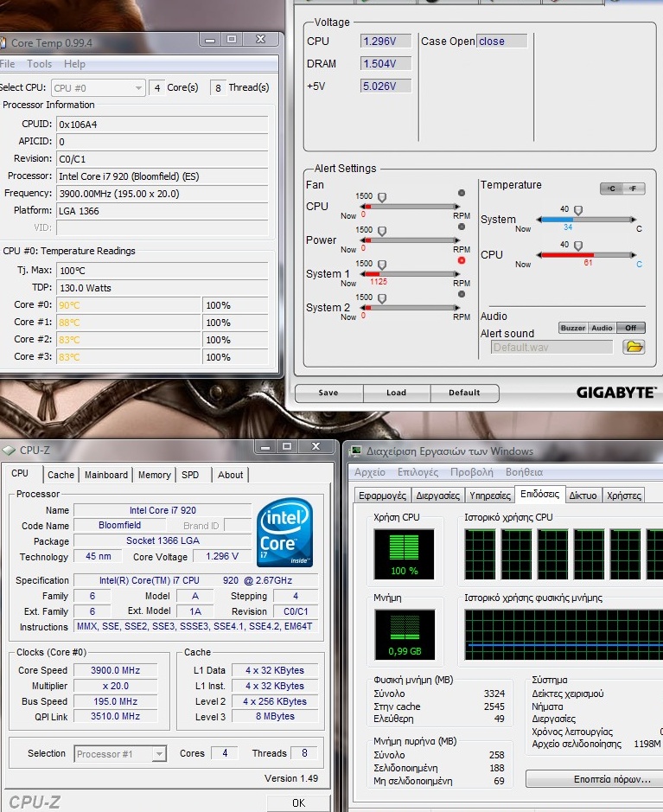Viewport: 663px width, 812px height.
Task: Open the Help menu in Core Temp
Action: [x=74, y=64]
